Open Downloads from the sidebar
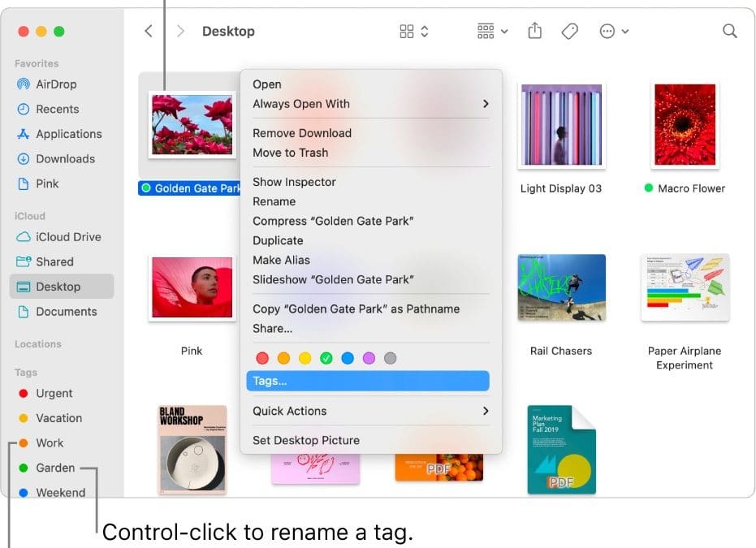 pos(65,159)
